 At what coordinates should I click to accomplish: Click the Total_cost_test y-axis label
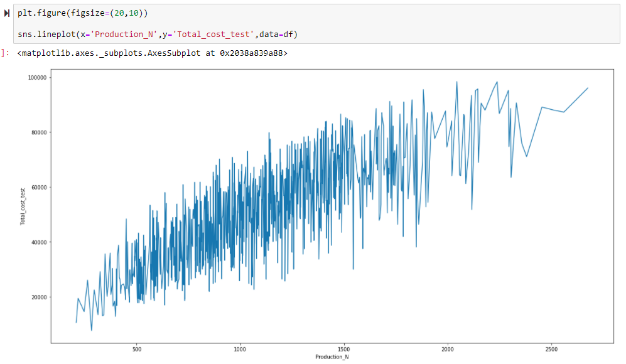(23, 206)
